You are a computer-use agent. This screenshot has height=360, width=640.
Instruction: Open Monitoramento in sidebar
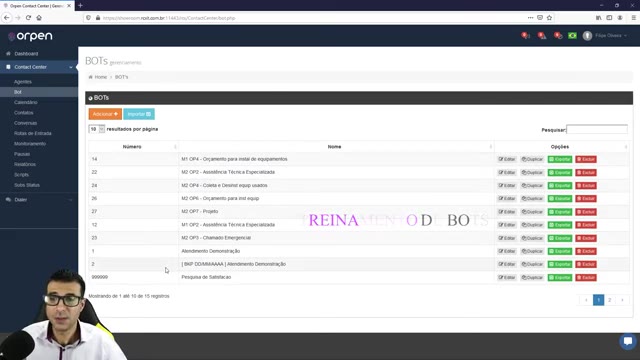(30, 144)
